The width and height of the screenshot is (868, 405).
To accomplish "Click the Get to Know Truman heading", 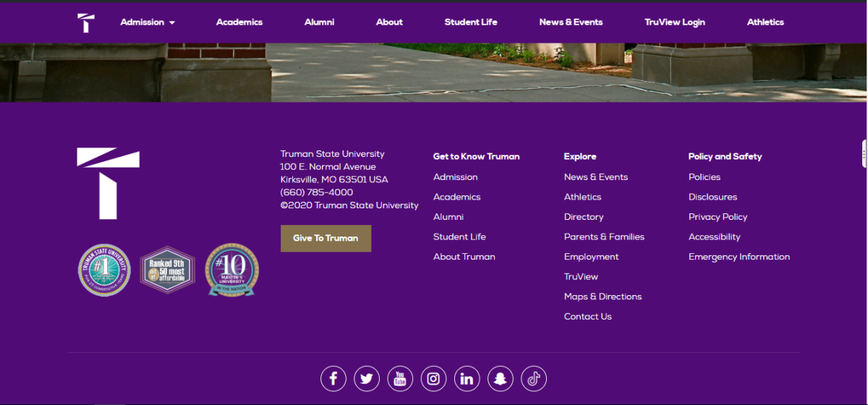I will tap(477, 156).
